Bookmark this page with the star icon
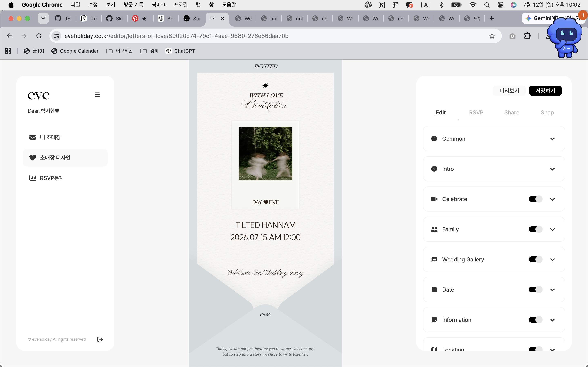The height and width of the screenshot is (367, 588). [x=492, y=36]
